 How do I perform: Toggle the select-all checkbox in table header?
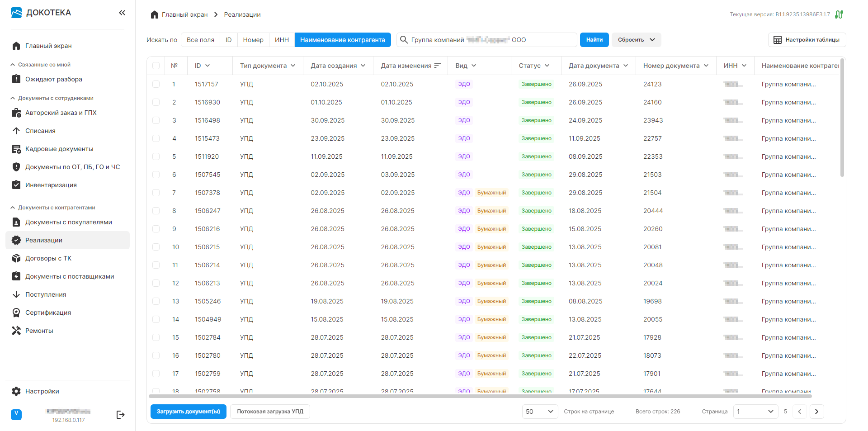coord(156,66)
